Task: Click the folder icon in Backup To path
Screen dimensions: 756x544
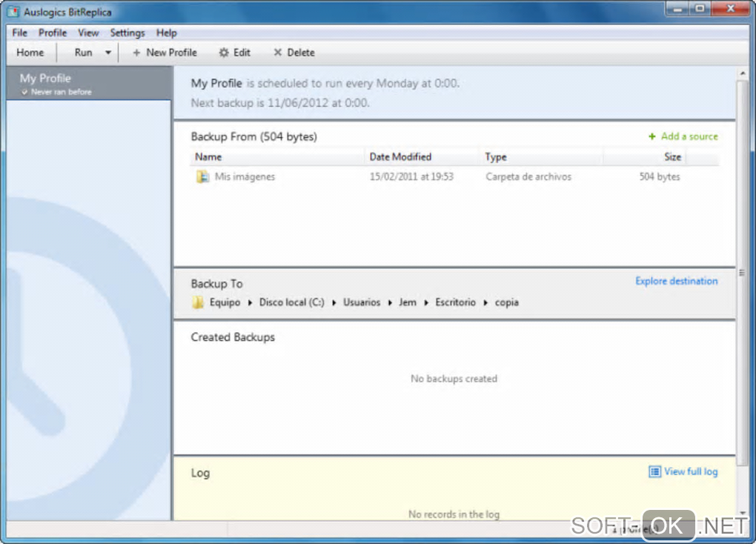Action: pyautogui.click(x=198, y=302)
